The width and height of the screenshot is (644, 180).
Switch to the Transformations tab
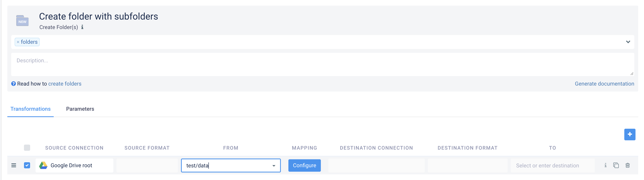click(x=31, y=109)
